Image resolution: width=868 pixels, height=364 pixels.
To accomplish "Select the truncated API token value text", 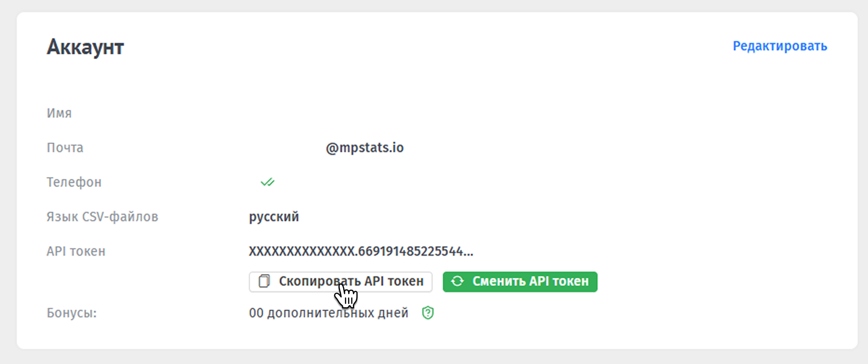I will [361, 252].
